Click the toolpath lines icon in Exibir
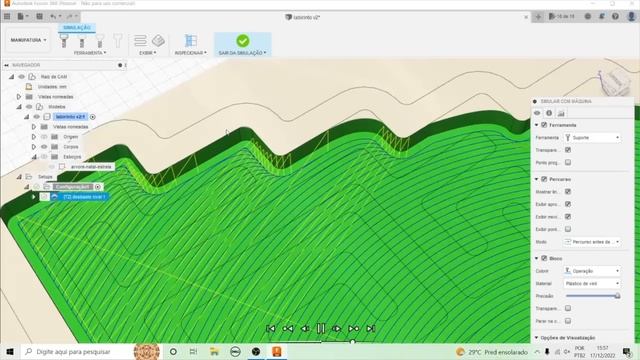 tap(140, 40)
